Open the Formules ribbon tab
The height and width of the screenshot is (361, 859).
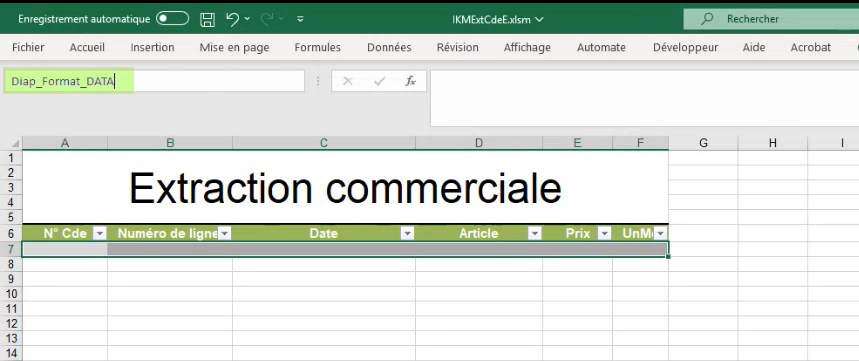[x=317, y=48]
